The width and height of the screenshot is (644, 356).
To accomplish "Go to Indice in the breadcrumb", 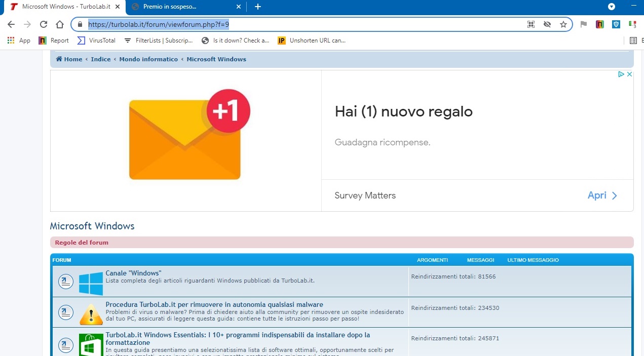I will pyautogui.click(x=101, y=59).
